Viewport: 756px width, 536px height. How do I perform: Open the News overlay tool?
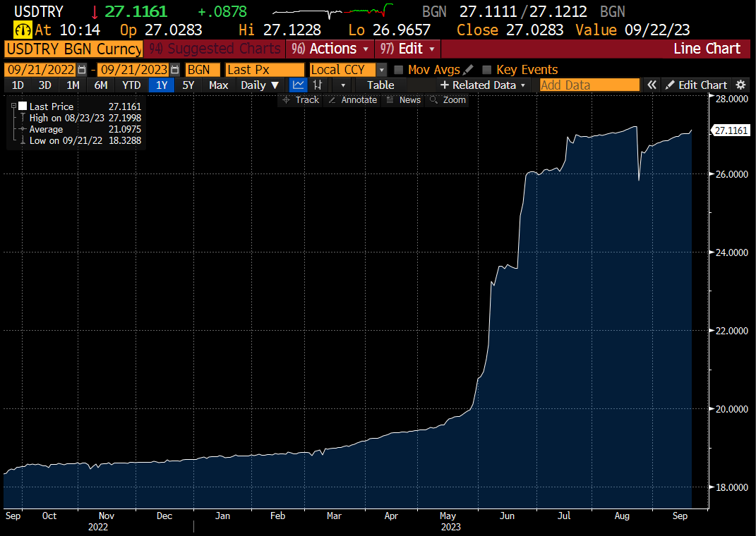coord(404,99)
